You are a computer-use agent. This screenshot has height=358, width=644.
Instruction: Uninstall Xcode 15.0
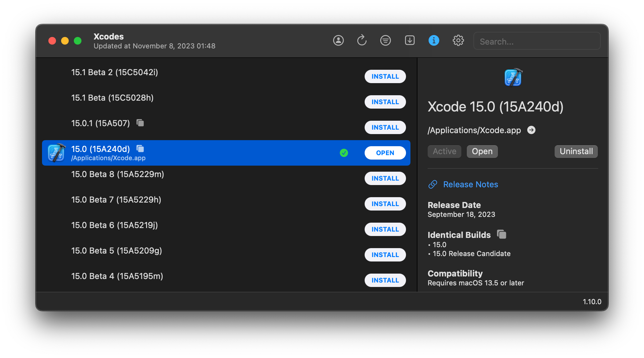pyautogui.click(x=576, y=151)
